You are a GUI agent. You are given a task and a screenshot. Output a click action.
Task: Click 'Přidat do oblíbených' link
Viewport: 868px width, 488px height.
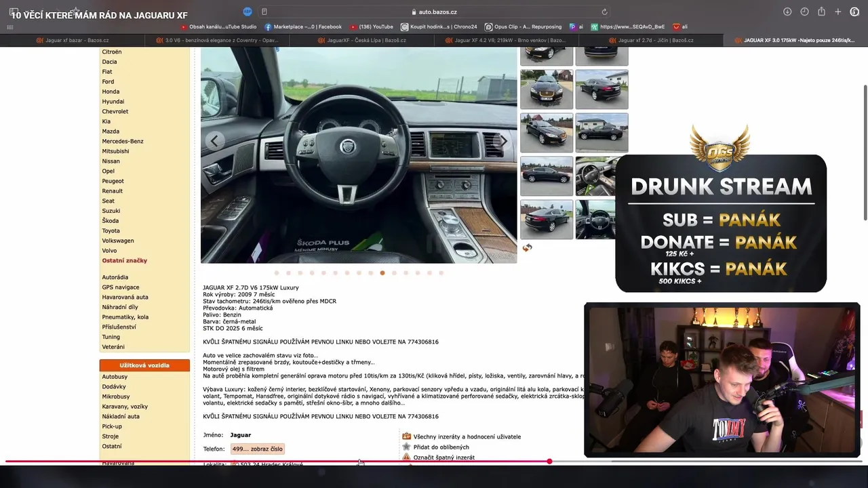click(441, 447)
